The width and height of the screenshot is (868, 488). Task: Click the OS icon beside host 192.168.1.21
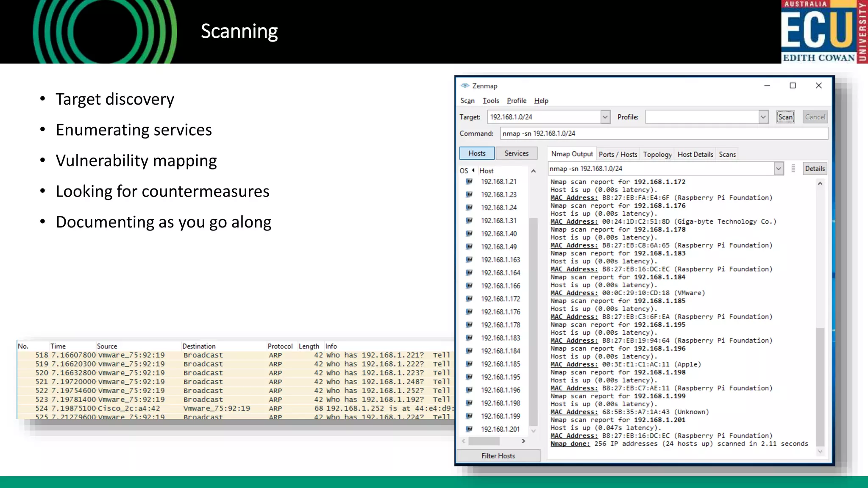469,181
